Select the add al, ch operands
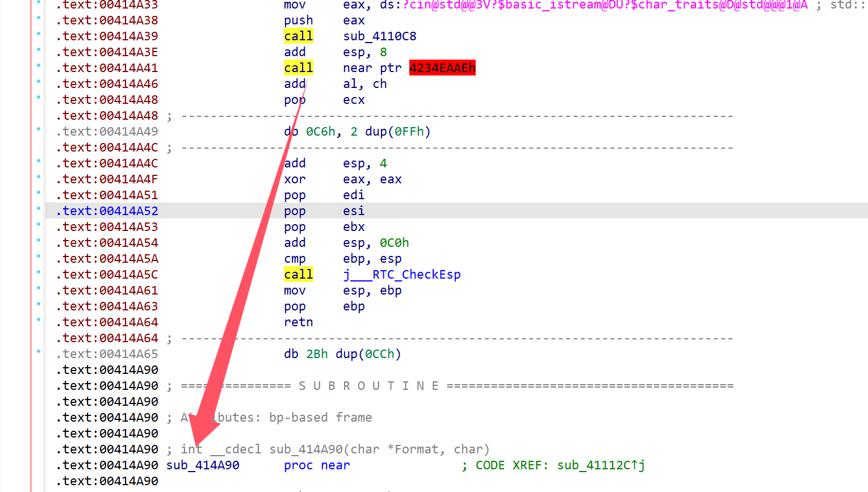This screenshot has height=492, width=868. tap(365, 84)
